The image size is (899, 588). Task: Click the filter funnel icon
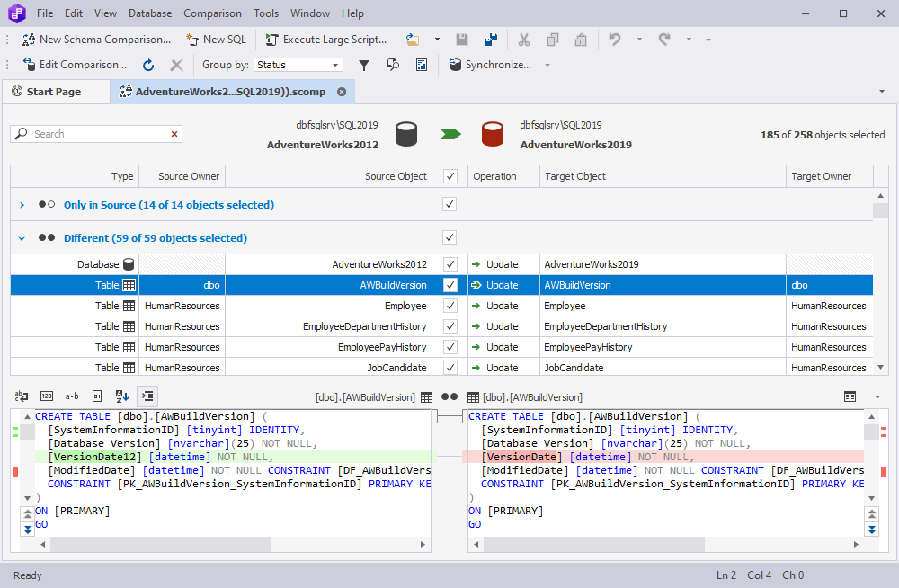pyautogui.click(x=363, y=65)
